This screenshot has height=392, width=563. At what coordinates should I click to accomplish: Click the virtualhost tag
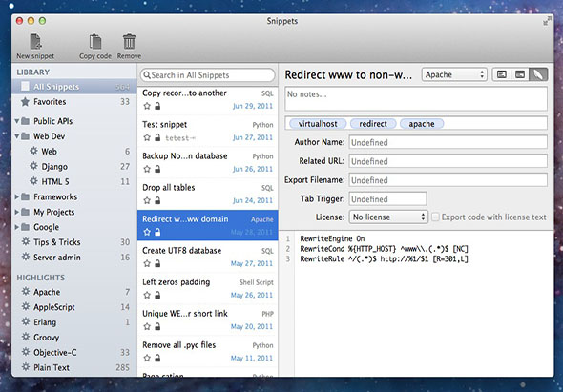pyautogui.click(x=318, y=124)
